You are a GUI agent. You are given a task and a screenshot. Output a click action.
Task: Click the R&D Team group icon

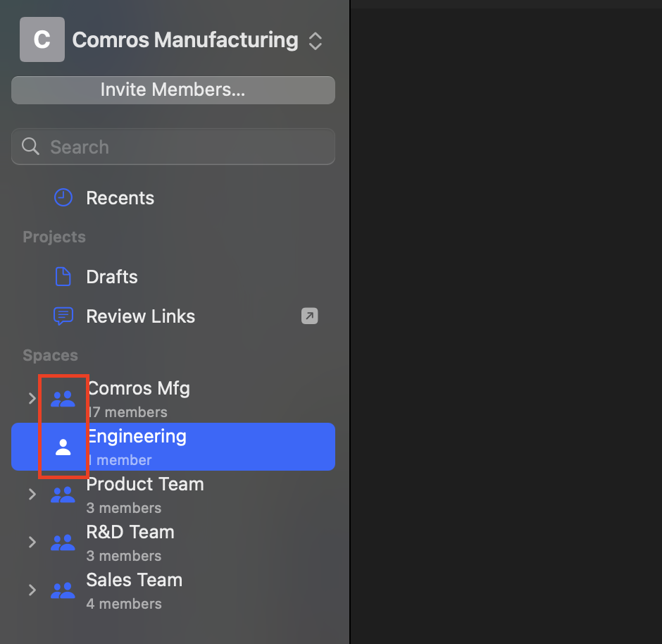63,543
